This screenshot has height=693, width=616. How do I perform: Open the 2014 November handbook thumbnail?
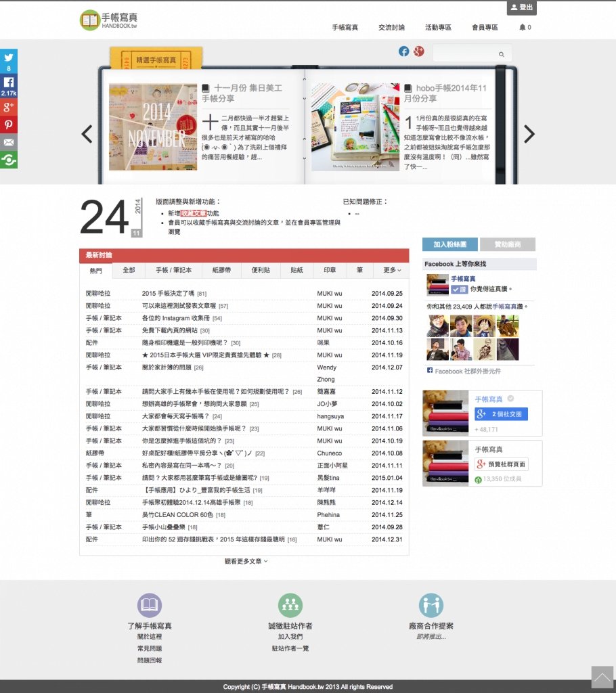(153, 127)
